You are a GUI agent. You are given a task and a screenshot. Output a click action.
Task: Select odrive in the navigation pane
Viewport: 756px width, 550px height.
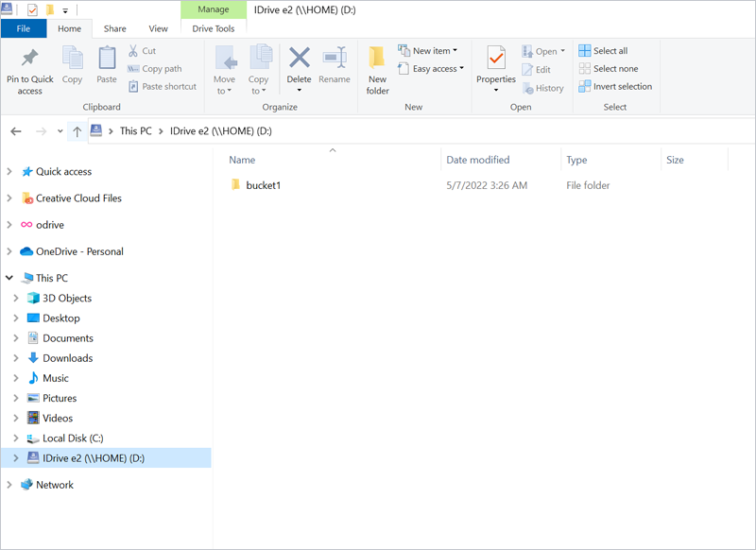50,225
